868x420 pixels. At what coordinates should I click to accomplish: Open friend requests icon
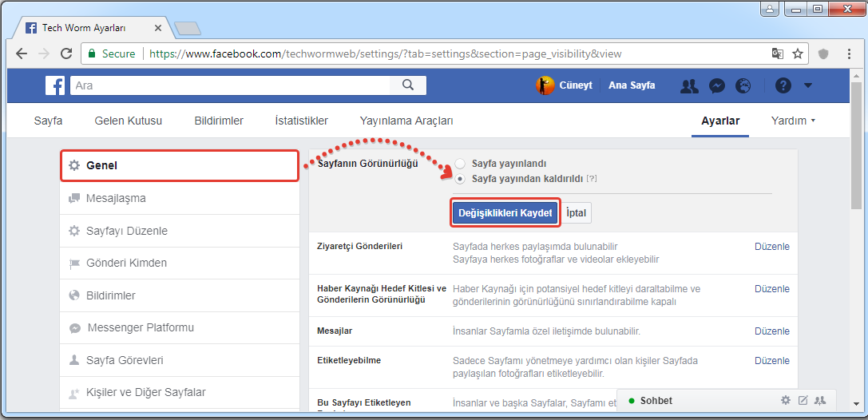(x=689, y=85)
